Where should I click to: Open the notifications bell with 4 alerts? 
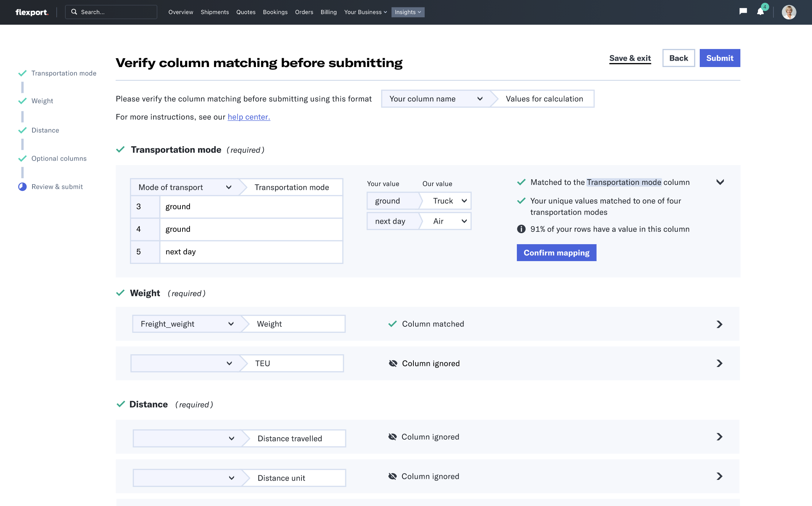tap(760, 12)
